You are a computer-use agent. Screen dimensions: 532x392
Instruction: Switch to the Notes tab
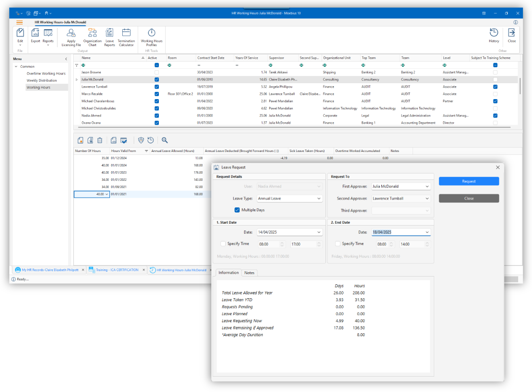[x=249, y=273]
